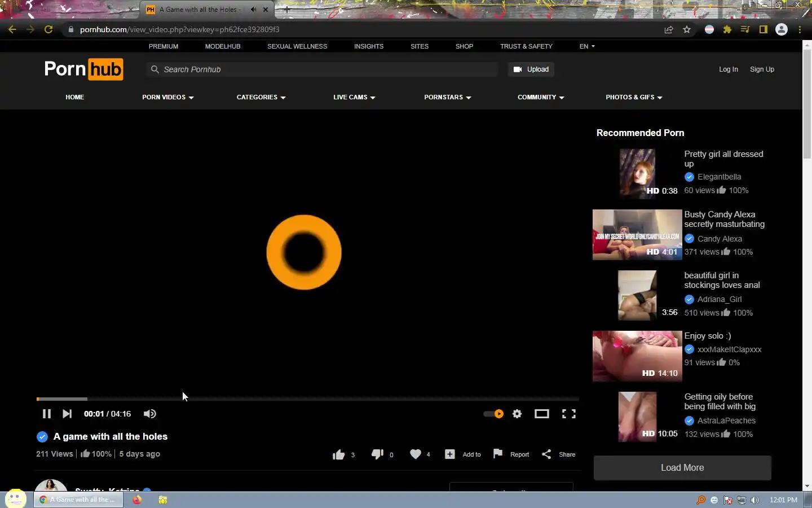Image resolution: width=812 pixels, height=508 pixels.
Task: Click the Load More button
Action: [682, 467]
